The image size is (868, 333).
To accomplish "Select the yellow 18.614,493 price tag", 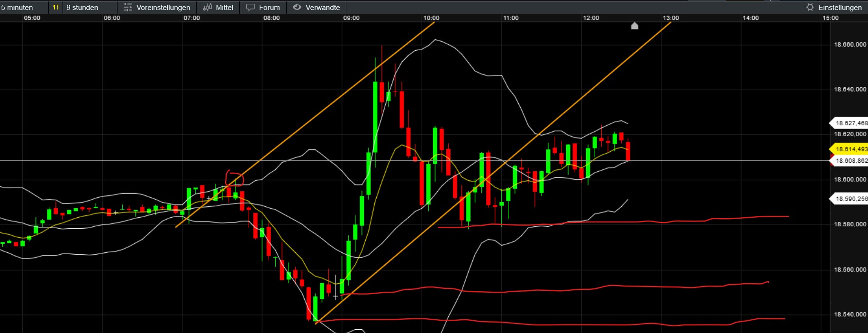I will click(x=849, y=149).
